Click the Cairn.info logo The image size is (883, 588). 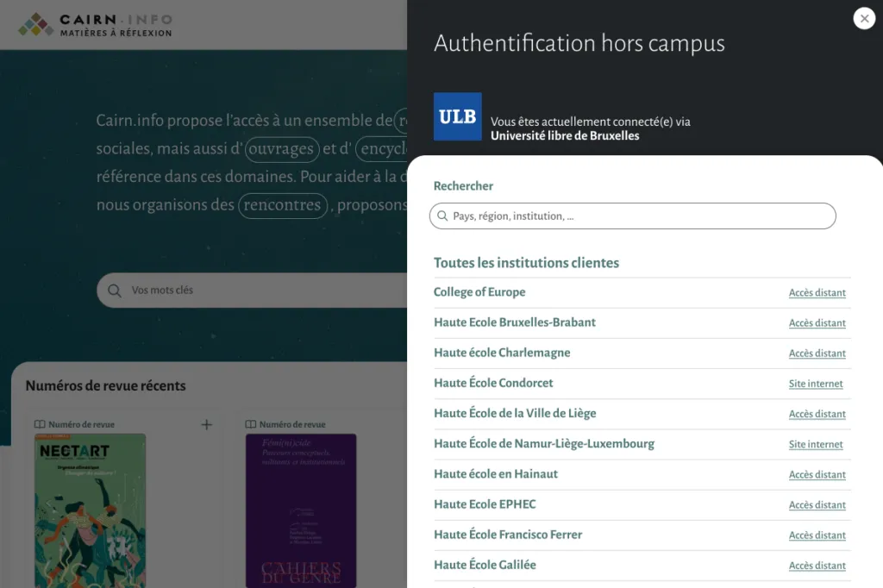[x=96, y=25]
